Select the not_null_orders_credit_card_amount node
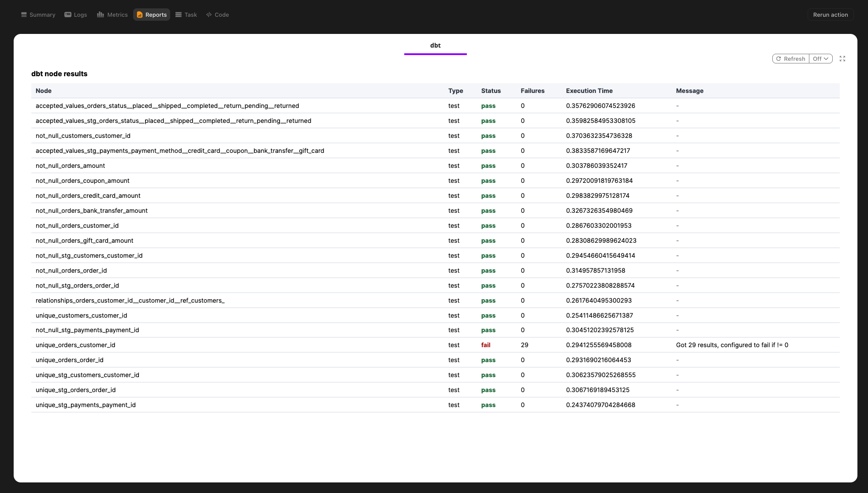Screen dimensions: 868x493 pos(88,196)
